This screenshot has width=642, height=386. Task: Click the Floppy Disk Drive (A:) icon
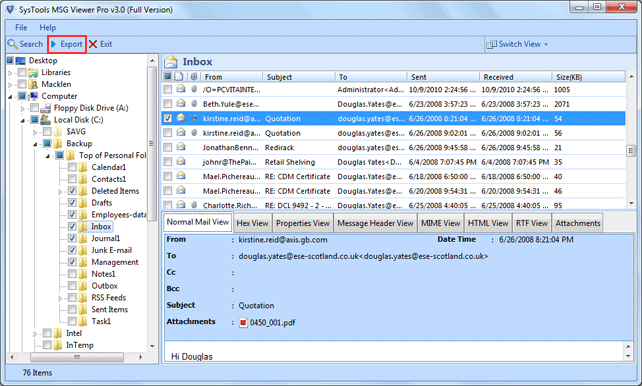(x=46, y=108)
